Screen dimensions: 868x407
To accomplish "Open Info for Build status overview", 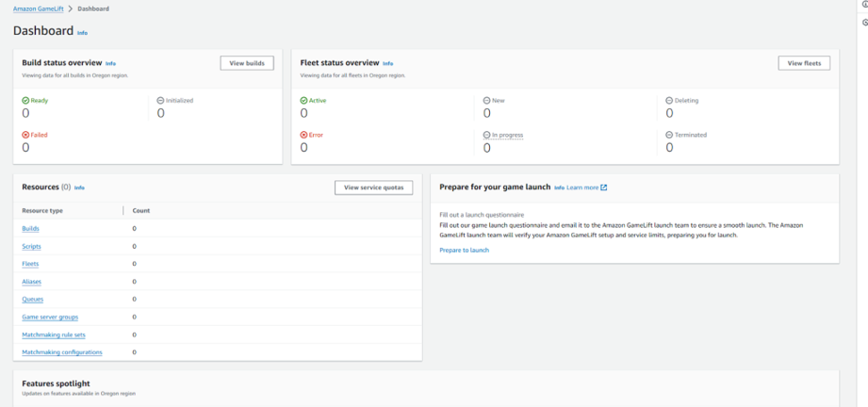I will tap(110, 64).
